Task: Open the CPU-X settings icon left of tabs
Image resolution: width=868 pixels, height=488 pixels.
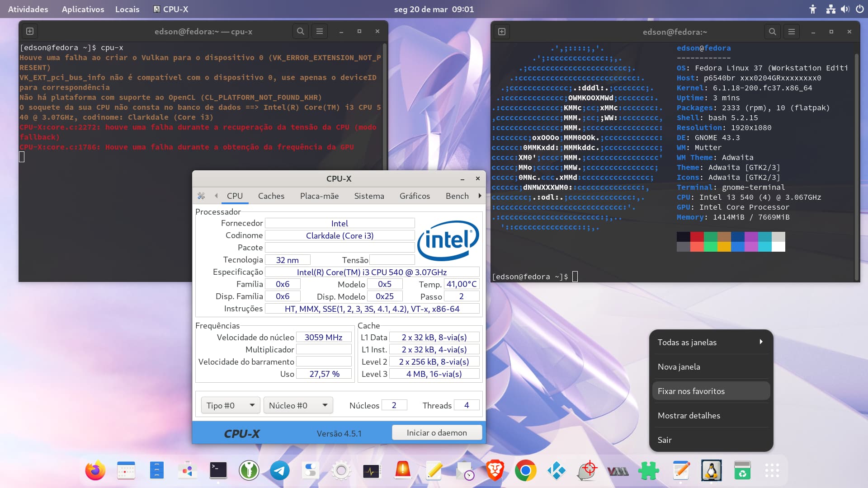Action: click(201, 196)
